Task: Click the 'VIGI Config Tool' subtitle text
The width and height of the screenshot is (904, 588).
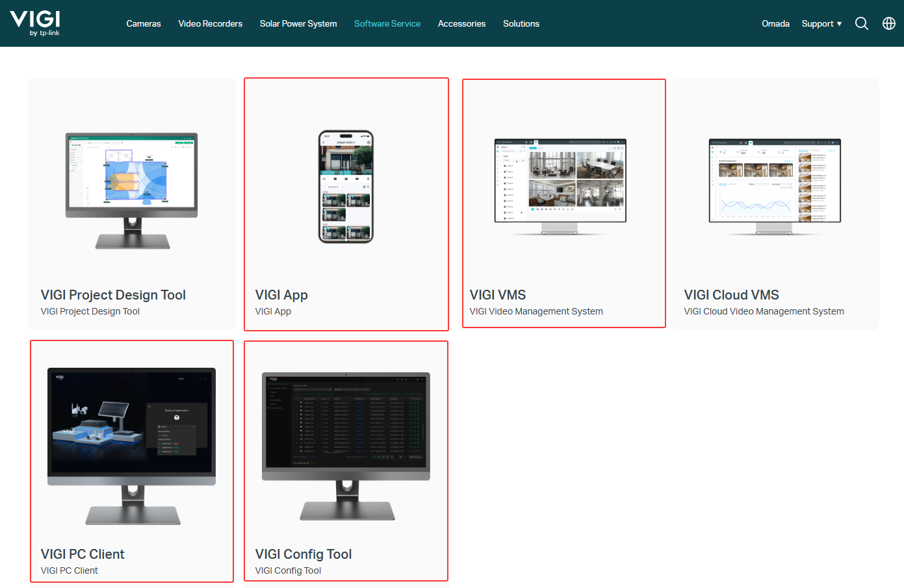Action: [x=288, y=570]
